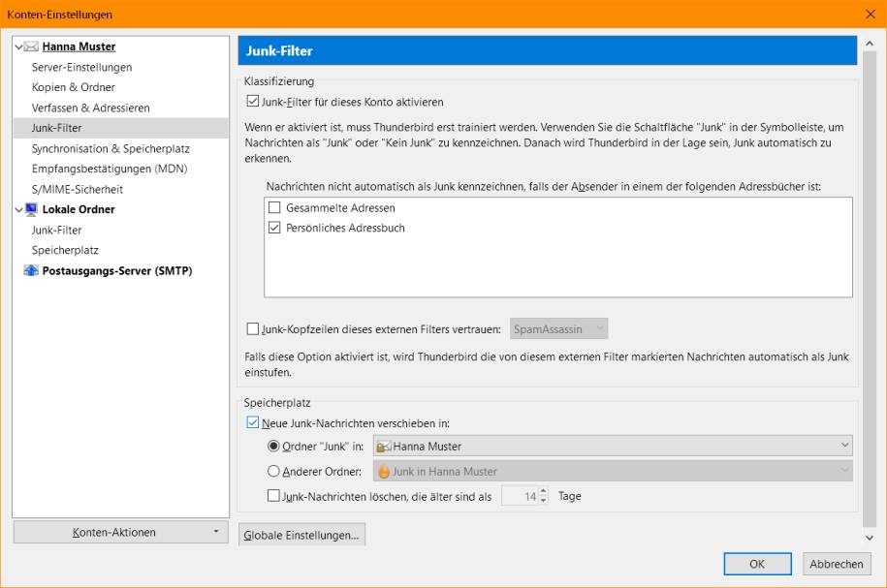Disable Junk-Filter für dieses Konto aktivieren
The image size is (887, 588).
tap(252, 102)
